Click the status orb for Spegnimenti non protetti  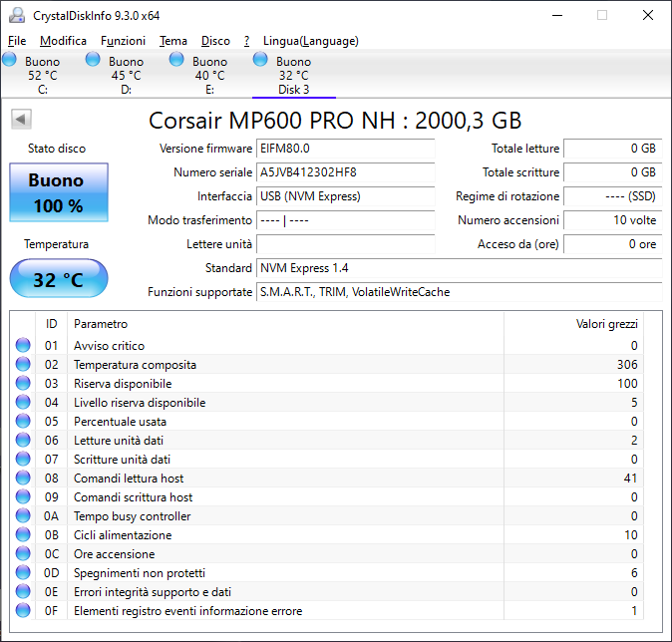point(23,572)
